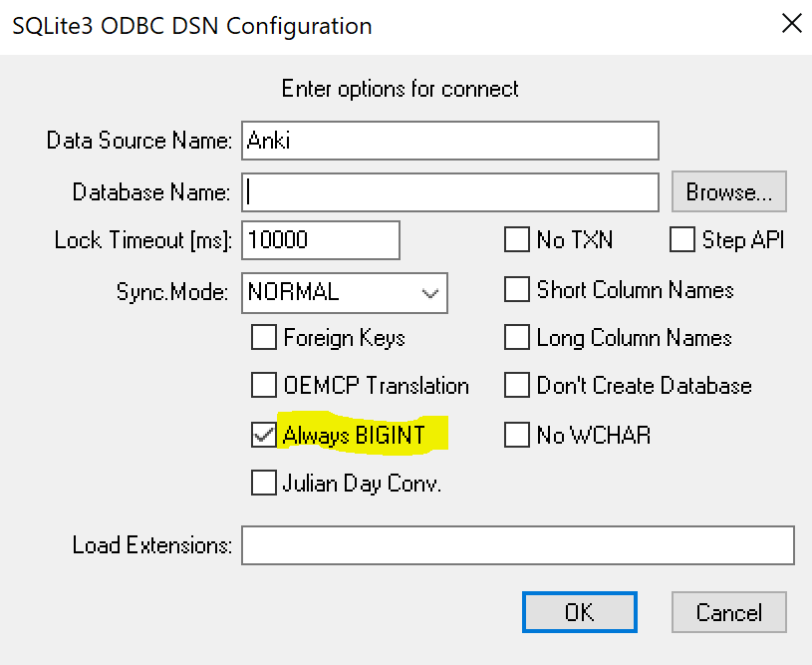Select the Lock Timeout field
Viewport: 812px width, 665px height.
[x=321, y=240]
